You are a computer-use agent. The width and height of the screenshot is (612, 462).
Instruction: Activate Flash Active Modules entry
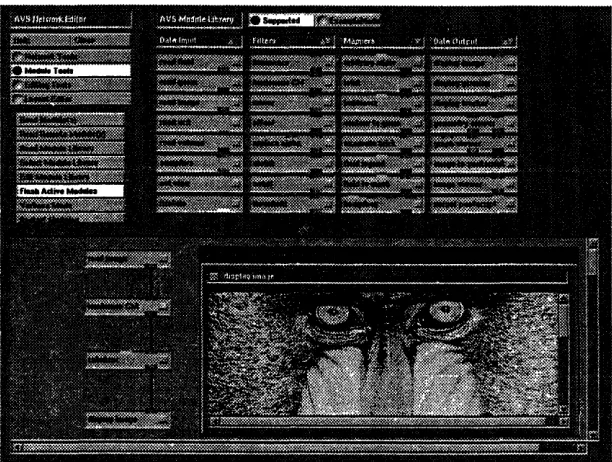tap(71, 191)
